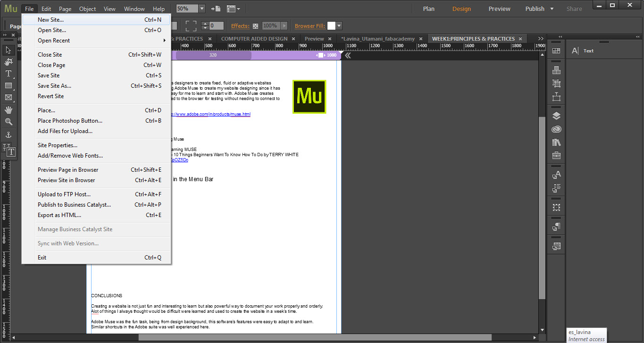Open the Library books panel icon
644x343 pixels.
[556, 142]
